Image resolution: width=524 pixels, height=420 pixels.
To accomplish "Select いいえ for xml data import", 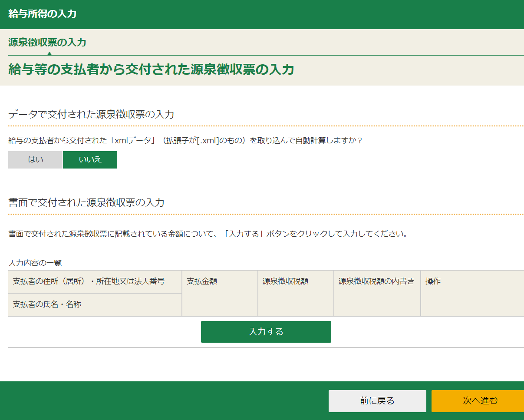I will 90,159.
